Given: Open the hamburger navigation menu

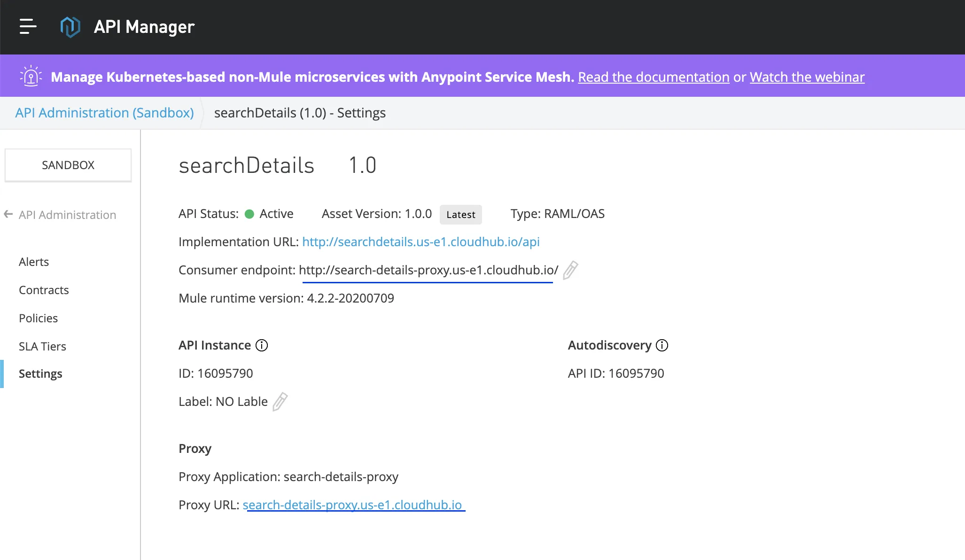Looking at the screenshot, I should pyautogui.click(x=28, y=26).
